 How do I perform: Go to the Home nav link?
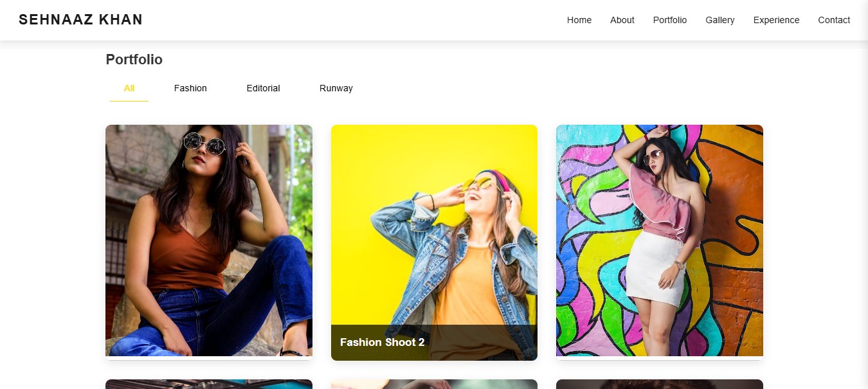point(579,20)
